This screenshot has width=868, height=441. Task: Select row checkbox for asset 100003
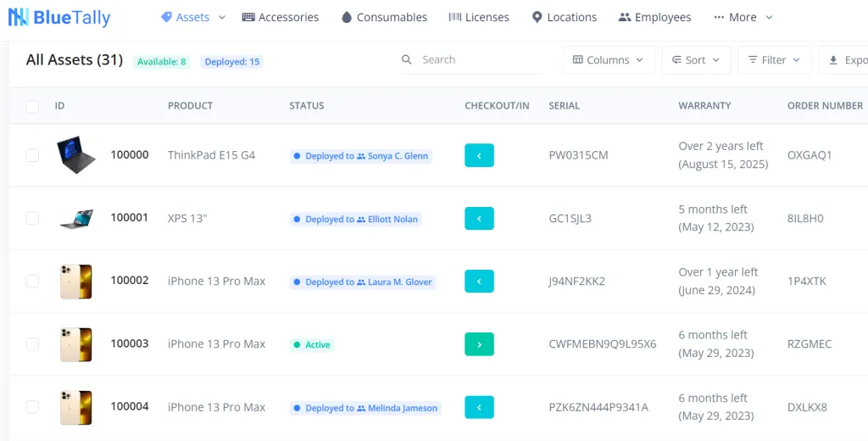point(33,344)
